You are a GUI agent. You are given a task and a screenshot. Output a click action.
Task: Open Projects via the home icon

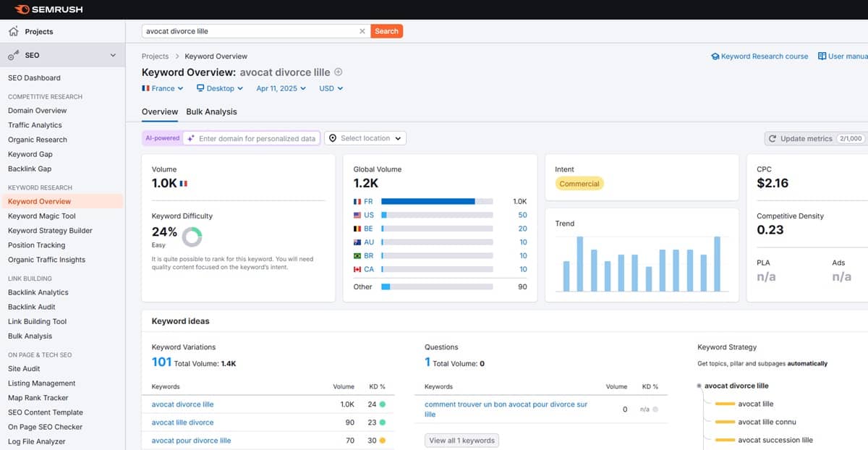click(13, 31)
